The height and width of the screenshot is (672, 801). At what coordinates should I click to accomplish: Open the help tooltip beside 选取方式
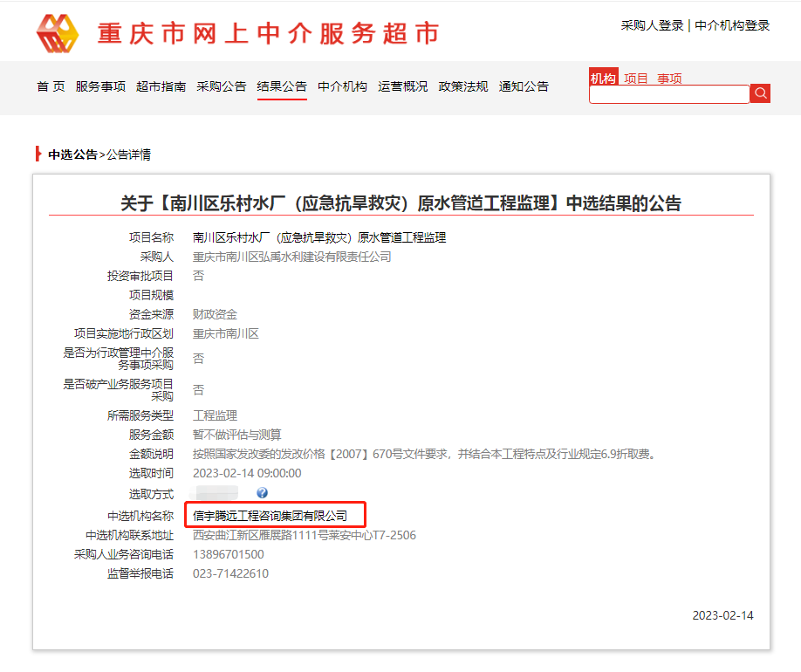[262, 491]
